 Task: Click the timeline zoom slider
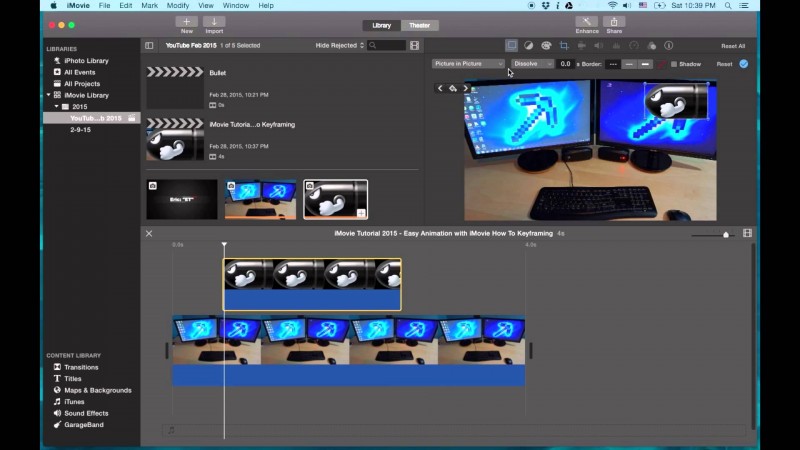coord(726,234)
